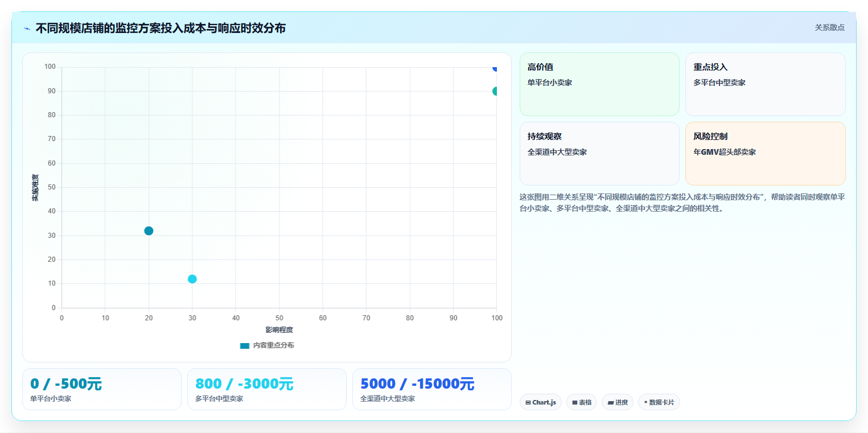Click the 单平台小卖家 label under 0 / -500元
Screen dimensions: 868x433
click(x=51, y=399)
